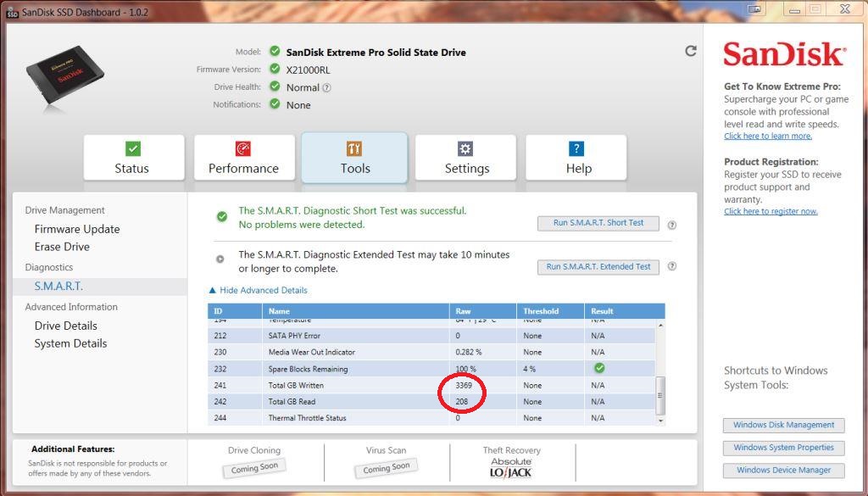868x496 pixels.
Task: Switch to the Performance tab
Action: [244, 158]
